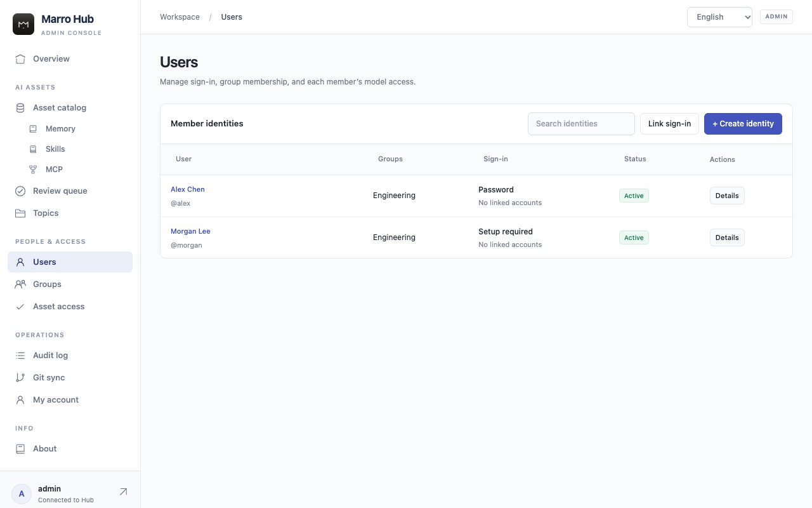Click the MCP network icon
Screen dimensions: 812x508
[x=33, y=170]
